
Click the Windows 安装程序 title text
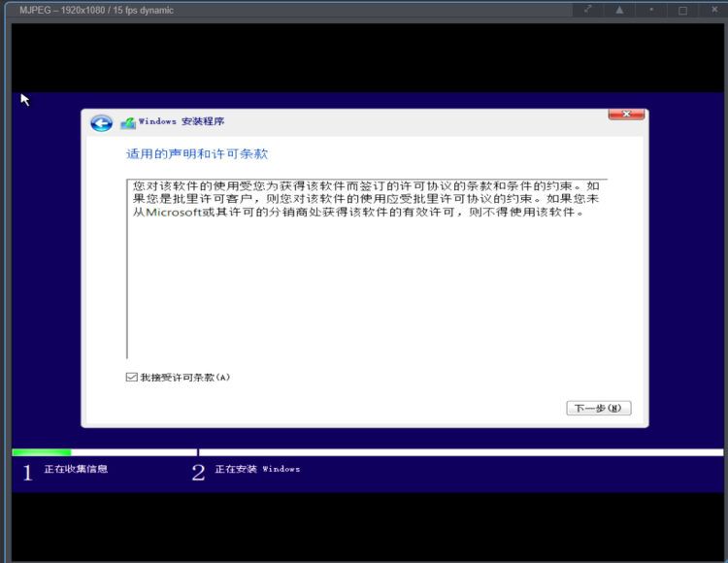(182, 121)
